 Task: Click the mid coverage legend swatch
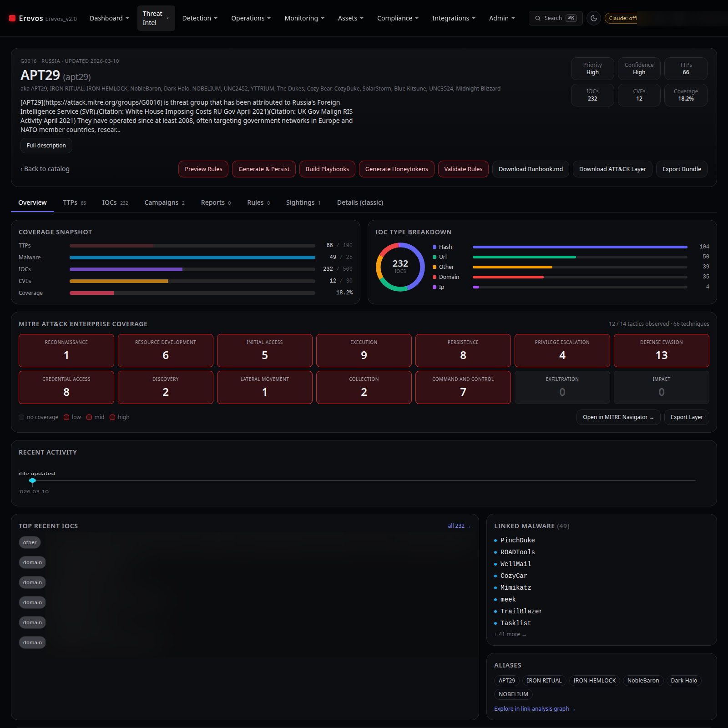pos(89,417)
